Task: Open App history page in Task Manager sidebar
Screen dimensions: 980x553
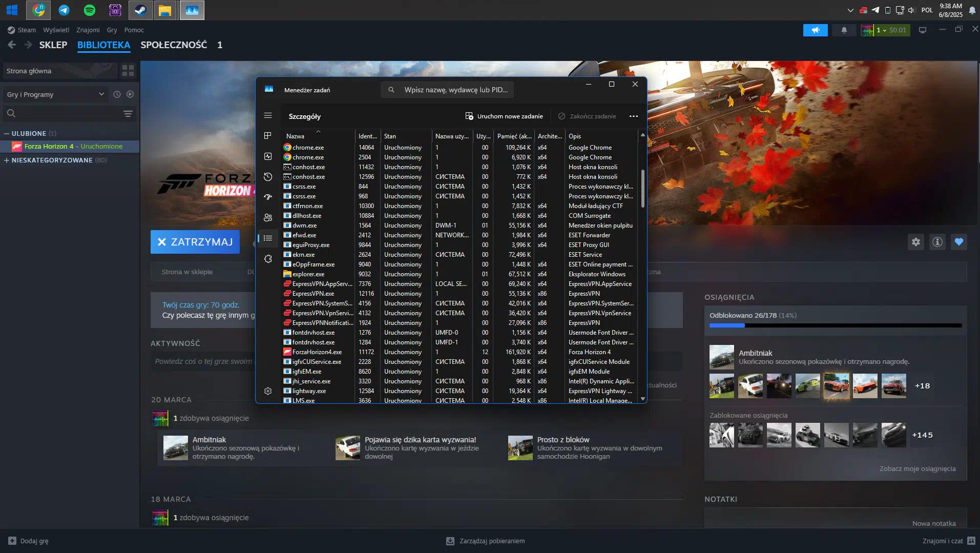Action: [x=268, y=177]
